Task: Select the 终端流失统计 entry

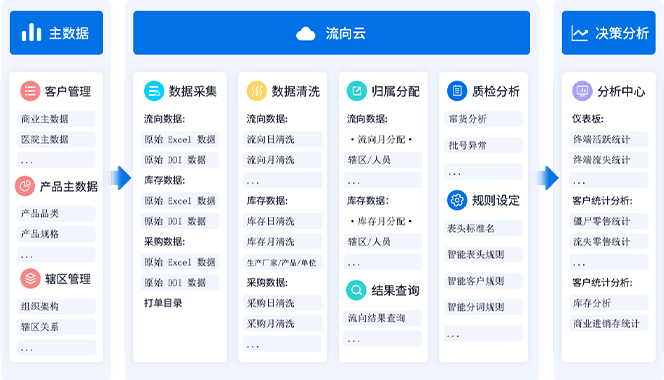Action: (x=609, y=160)
